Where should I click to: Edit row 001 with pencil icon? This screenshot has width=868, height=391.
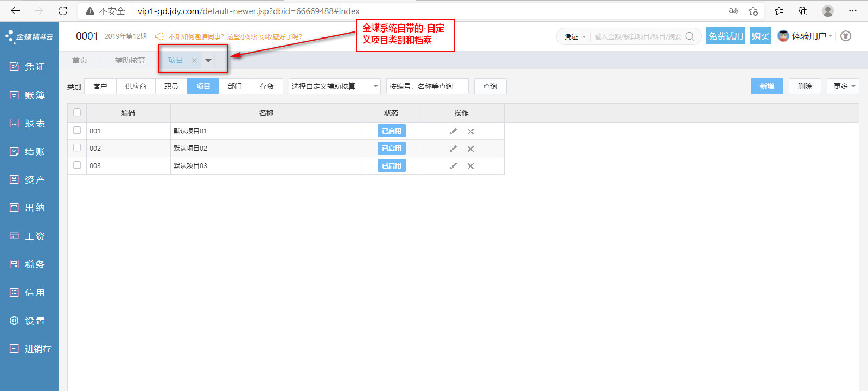click(x=454, y=131)
